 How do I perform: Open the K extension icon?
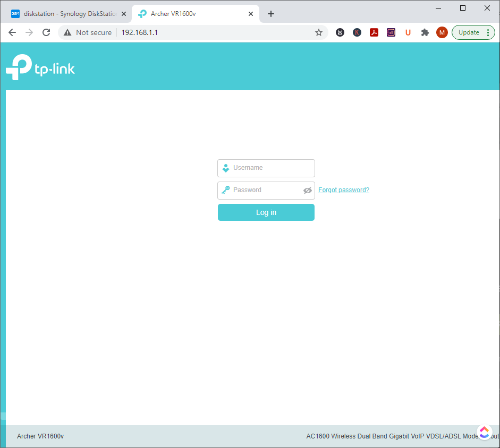357,32
